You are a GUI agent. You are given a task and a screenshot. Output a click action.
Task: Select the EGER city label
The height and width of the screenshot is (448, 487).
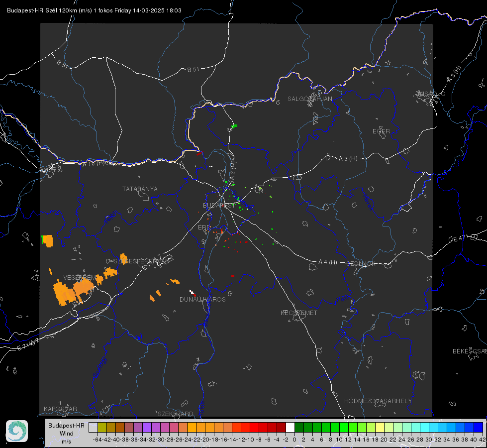(381, 131)
